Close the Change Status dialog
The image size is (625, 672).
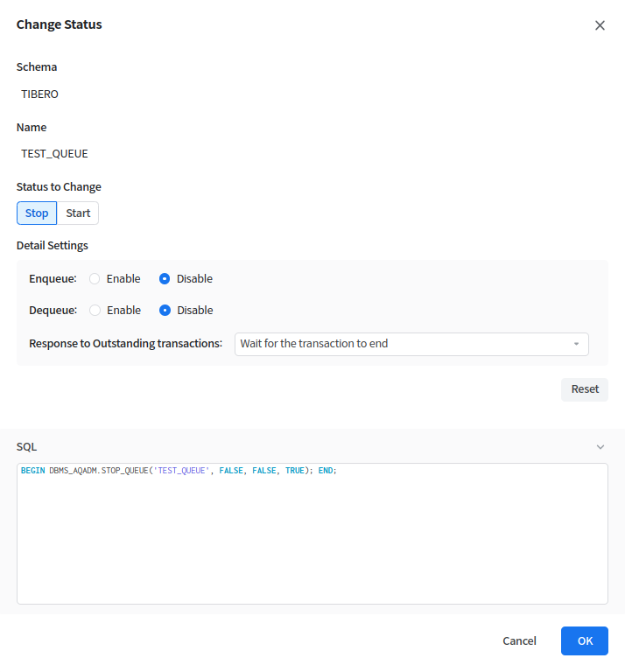pos(600,25)
